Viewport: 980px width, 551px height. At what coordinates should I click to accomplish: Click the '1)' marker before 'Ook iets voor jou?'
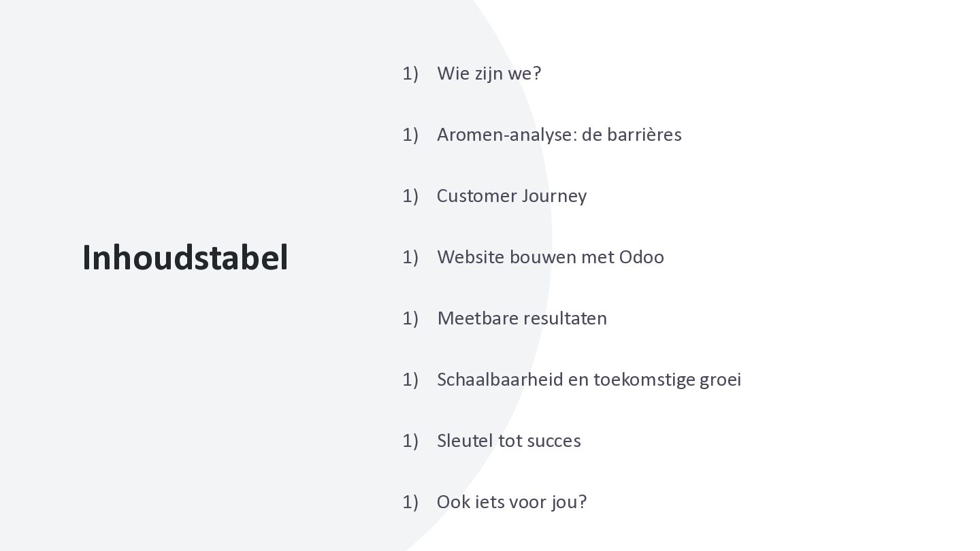tap(410, 502)
